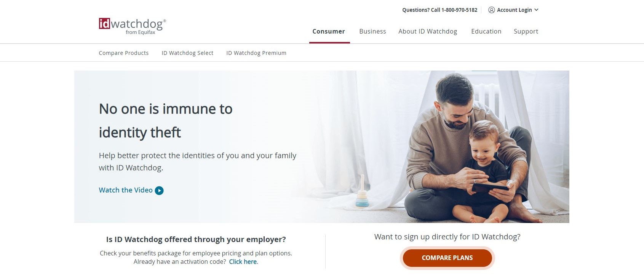Click the Account Login text
644x276 pixels.
click(x=514, y=10)
